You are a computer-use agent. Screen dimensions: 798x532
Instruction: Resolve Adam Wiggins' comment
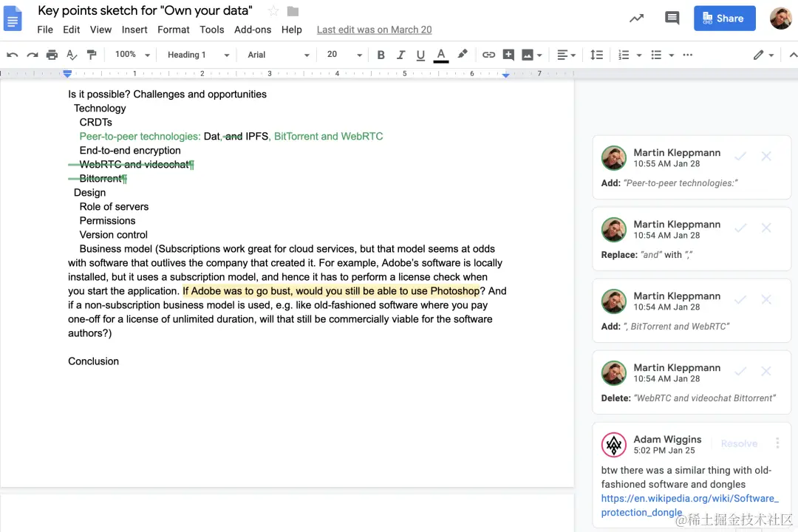(x=739, y=443)
